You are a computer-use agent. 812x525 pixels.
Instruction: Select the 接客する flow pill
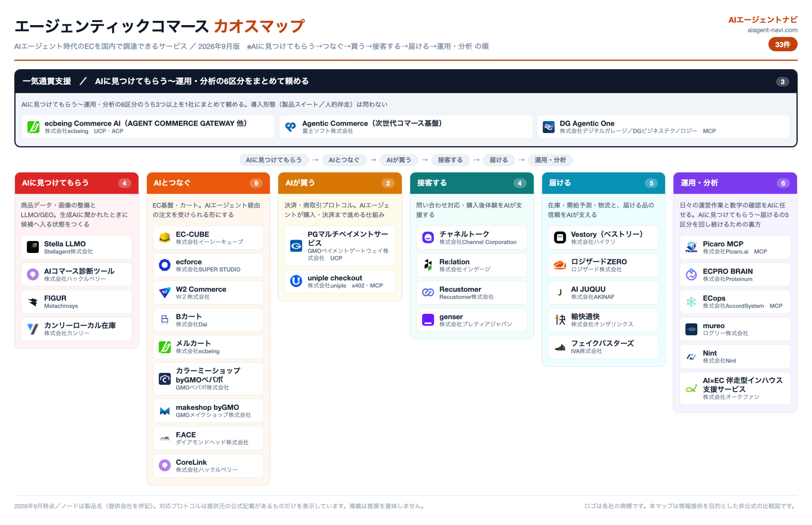coord(450,160)
